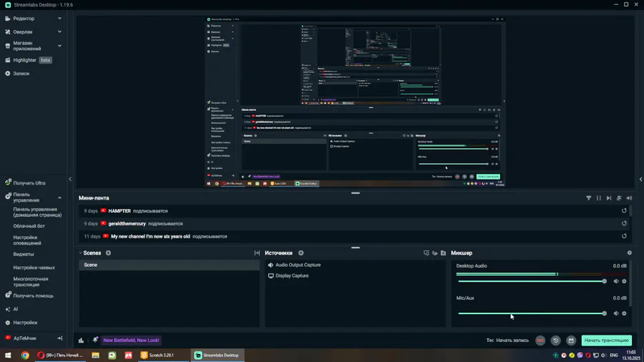Open the performance stats bar-chart icon
This screenshot has height=362, width=644.
pyautogui.click(x=82, y=341)
